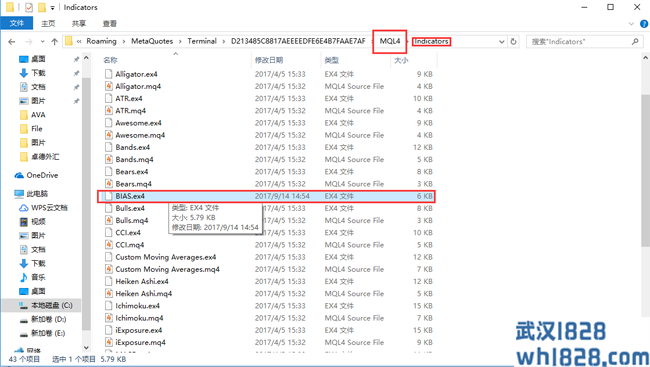
Task: Click the Properties checkmark toolbar icon
Action: pos(29,7)
